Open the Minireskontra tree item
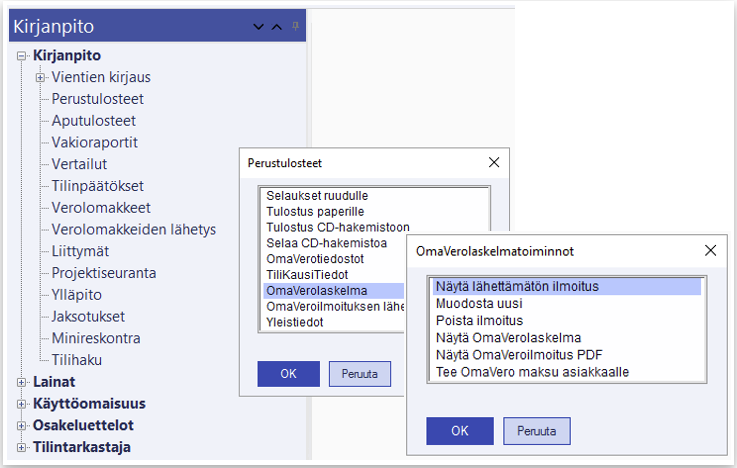This screenshot has height=468, width=737. pyautogui.click(x=96, y=338)
